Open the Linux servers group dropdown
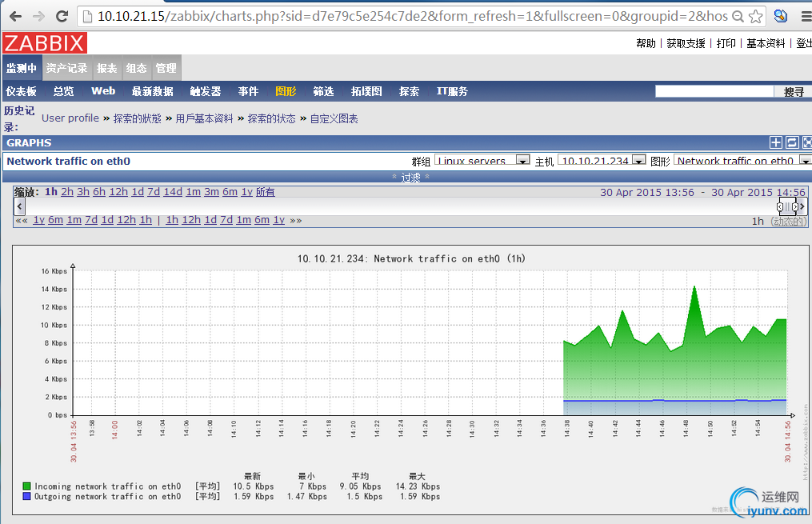This screenshot has width=812, height=524. point(482,160)
